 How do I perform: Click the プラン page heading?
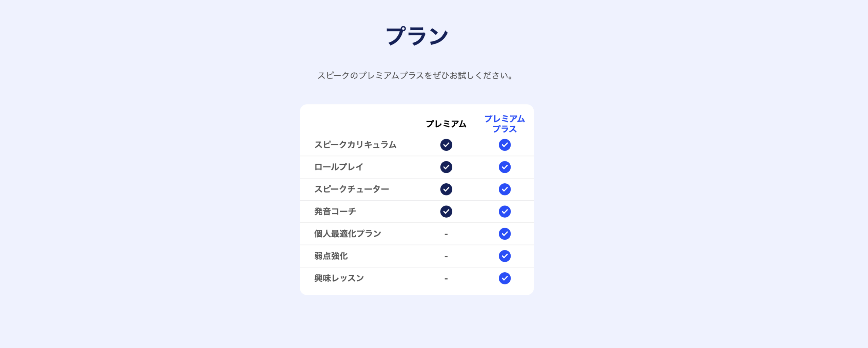(417, 36)
